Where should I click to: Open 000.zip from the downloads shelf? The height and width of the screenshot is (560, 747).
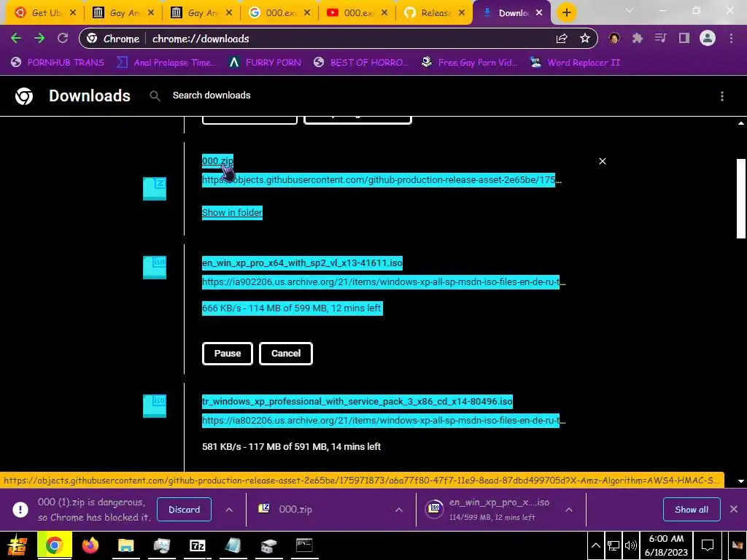[295, 510]
